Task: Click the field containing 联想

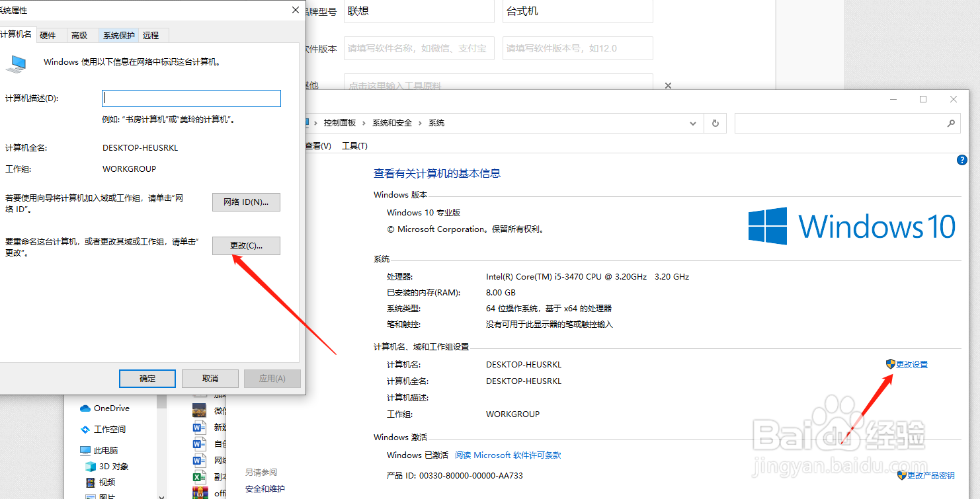Action: [x=419, y=11]
